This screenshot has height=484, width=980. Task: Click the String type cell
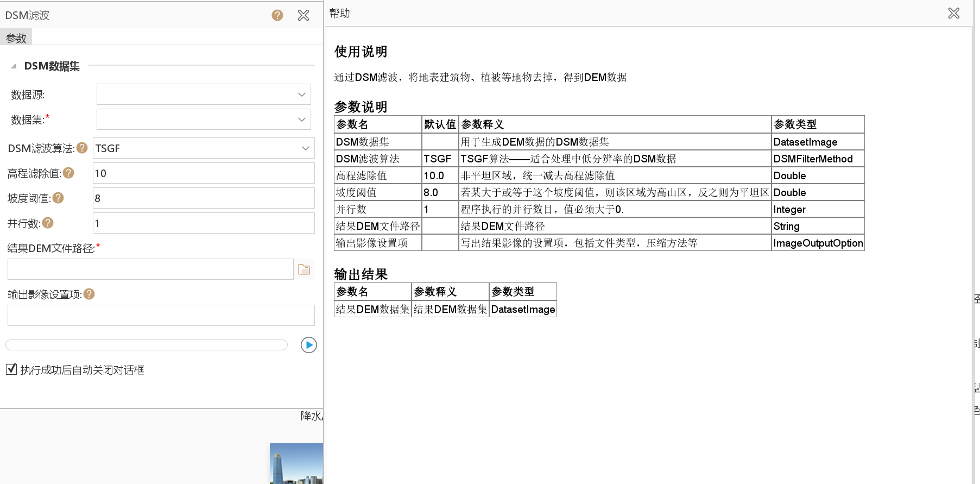818,226
